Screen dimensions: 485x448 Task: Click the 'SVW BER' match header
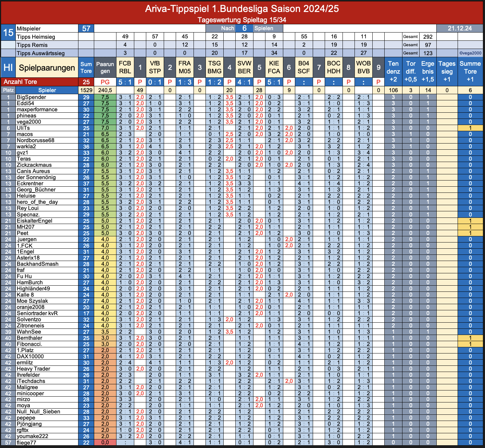pos(244,67)
